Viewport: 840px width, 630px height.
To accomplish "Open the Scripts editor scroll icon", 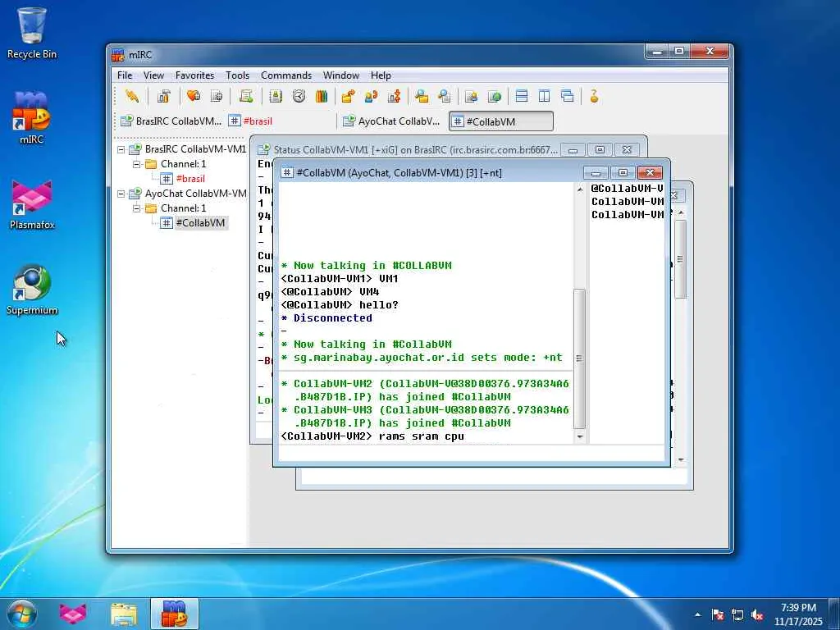I will pos(246,97).
